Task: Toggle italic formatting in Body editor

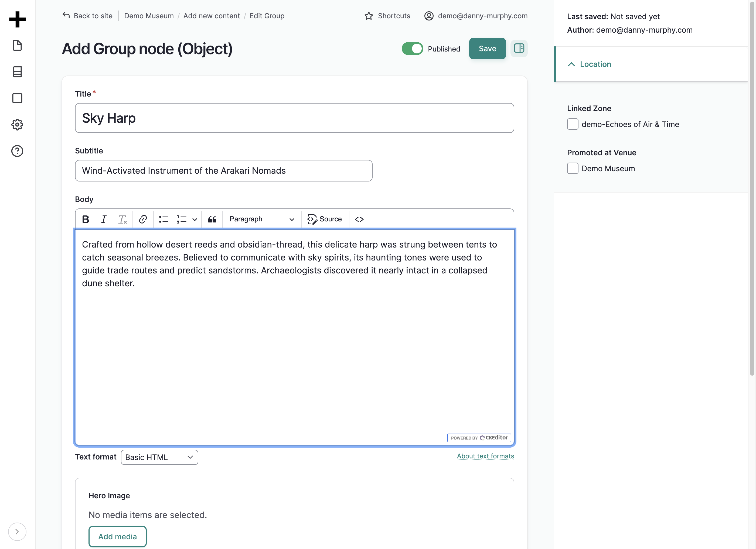Action: (x=104, y=219)
